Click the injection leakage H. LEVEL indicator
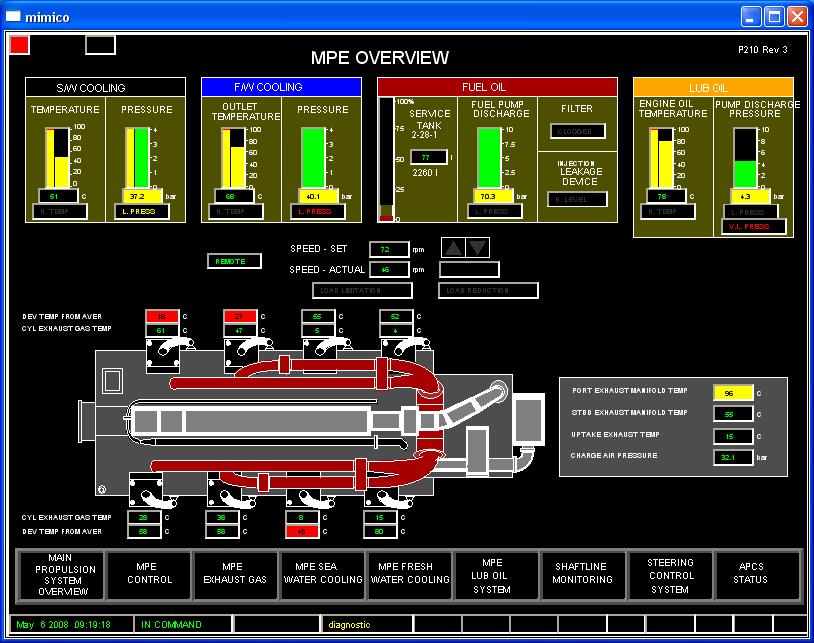Image resolution: width=814 pixels, height=643 pixels. pyautogui.click(x=577, y=199)
